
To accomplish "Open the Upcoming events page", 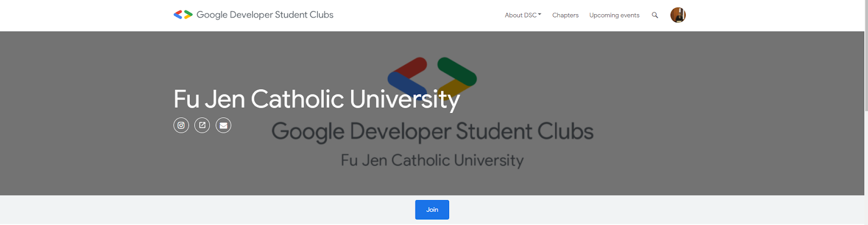I will coord(614,15).
